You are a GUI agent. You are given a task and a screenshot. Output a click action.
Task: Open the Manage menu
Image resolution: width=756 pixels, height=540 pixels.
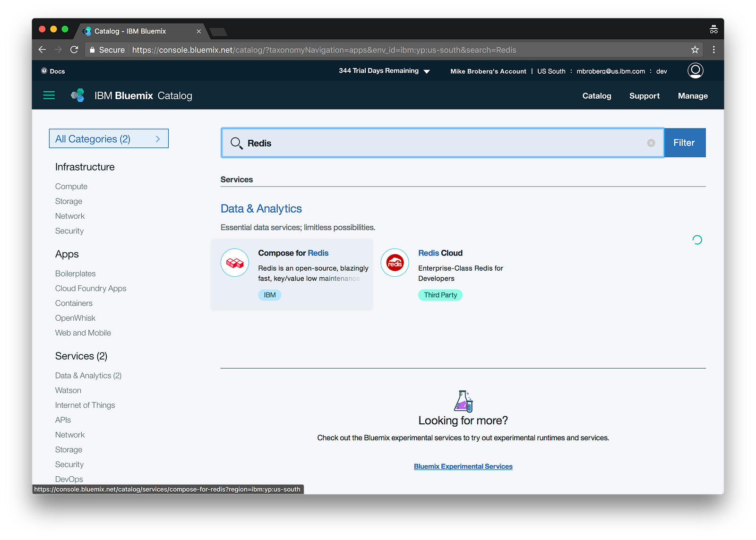tap(693, 96)
